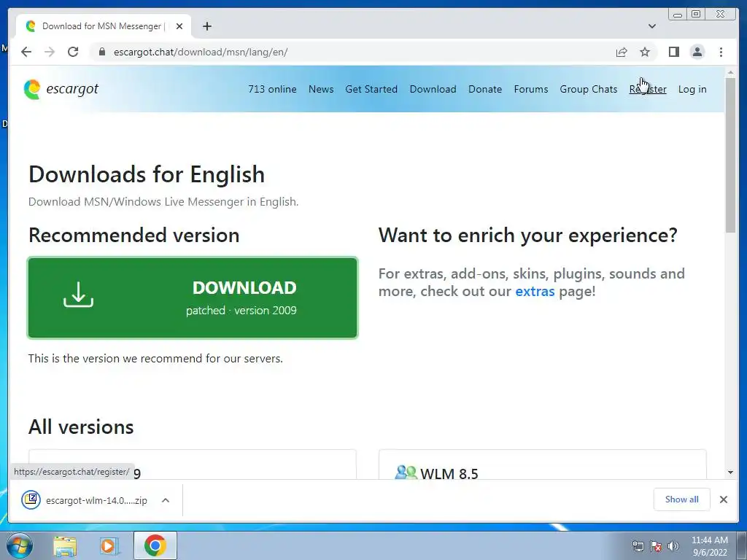This screenshot has width=747, height=560.
Task: Click the zip file icon in downloads bar
Action: [31, 499]
